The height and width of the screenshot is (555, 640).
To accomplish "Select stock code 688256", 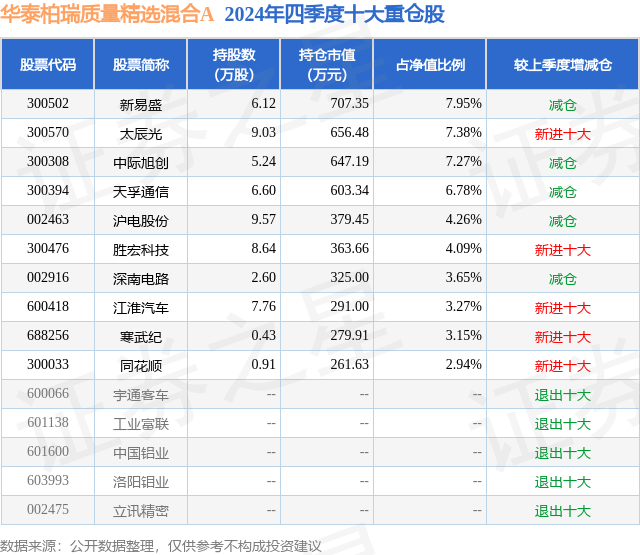I will 48,335.
